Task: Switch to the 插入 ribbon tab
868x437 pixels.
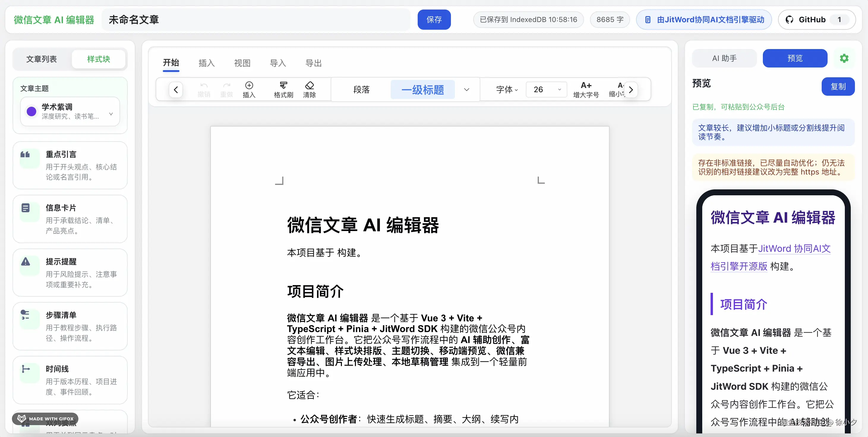Action: pos(206,63)
